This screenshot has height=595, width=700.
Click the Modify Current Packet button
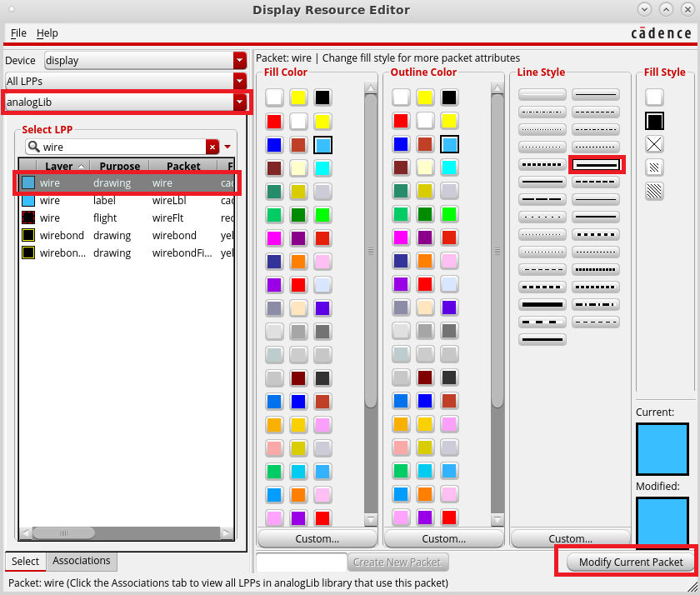tap(631, 562)
